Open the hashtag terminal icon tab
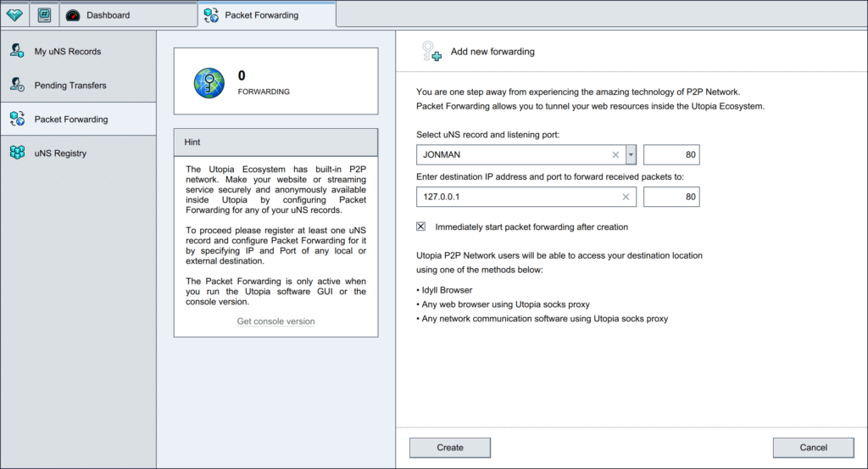The width and height of the screenshot is (868, 469). coord(44,15)
